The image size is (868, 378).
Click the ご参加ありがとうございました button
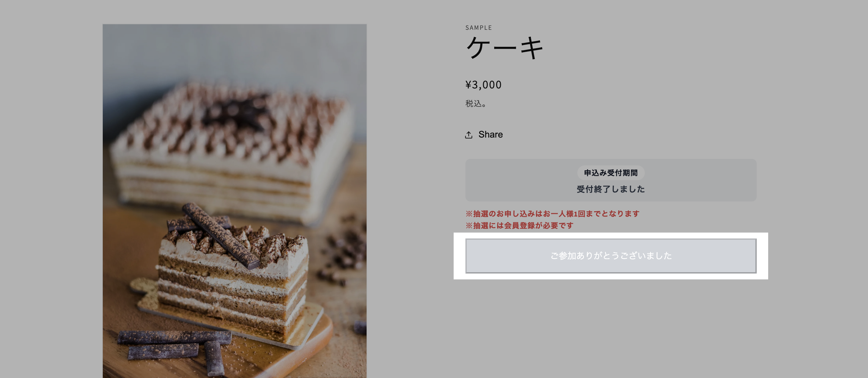pyautogui.click(x=610, y=256)
